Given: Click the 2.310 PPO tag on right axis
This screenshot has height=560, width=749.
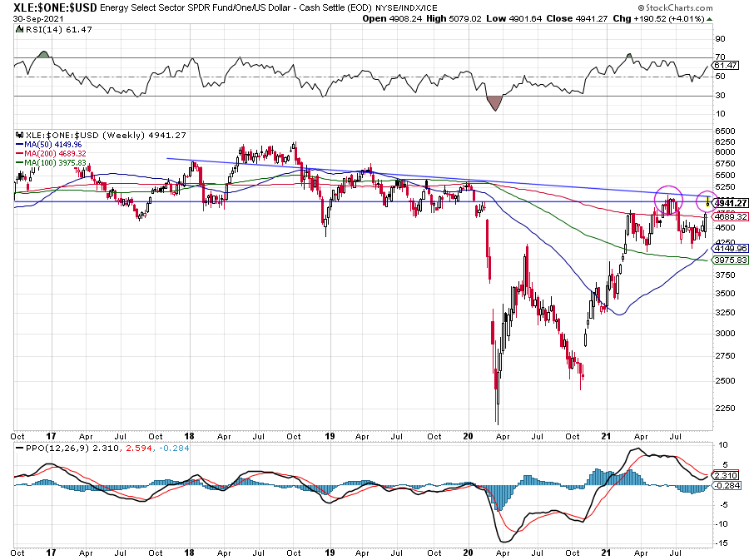Looking at the screenshot, I should pos(727,475).
